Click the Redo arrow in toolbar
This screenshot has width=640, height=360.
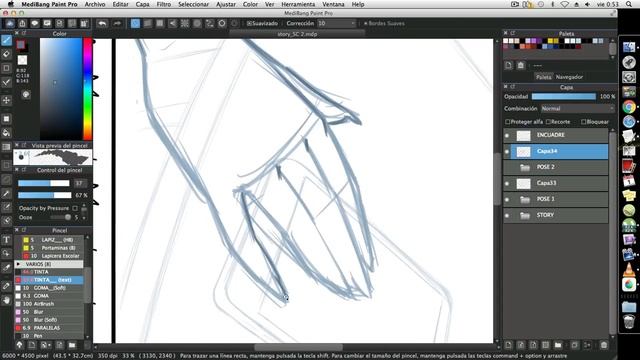117,23
